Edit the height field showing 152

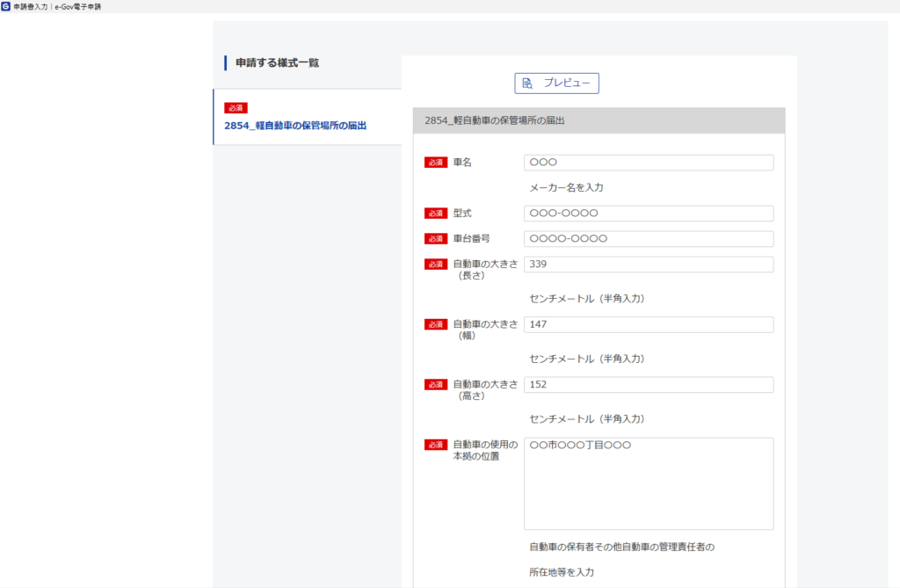point(648,385)
